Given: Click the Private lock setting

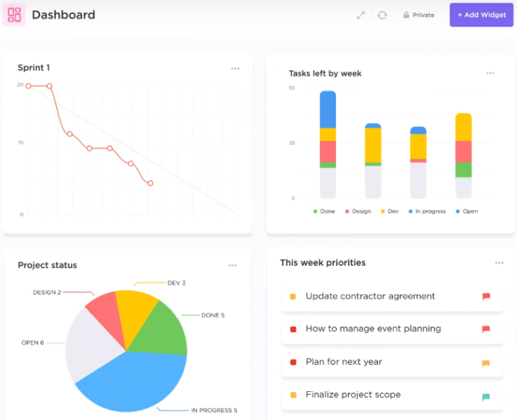Looking at the screenshot, I should point(419,16).
